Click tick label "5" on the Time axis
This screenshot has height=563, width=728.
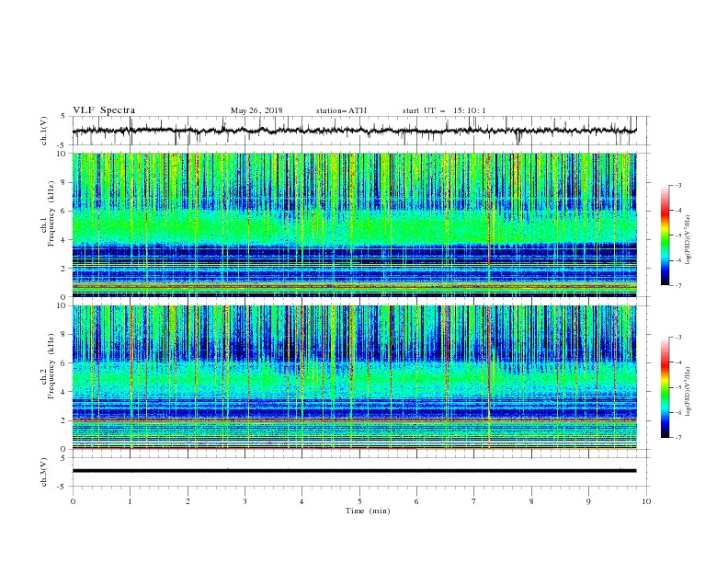point(359,501)
